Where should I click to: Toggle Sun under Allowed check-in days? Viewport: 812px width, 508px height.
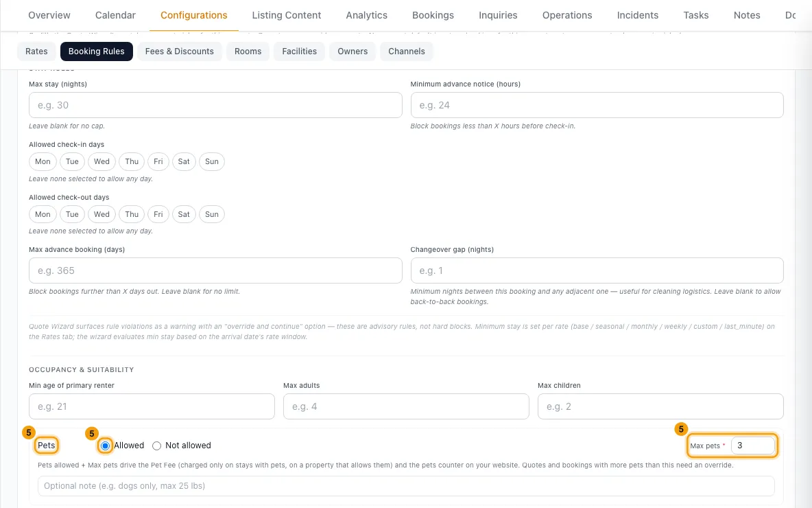[x=211, y=162]
